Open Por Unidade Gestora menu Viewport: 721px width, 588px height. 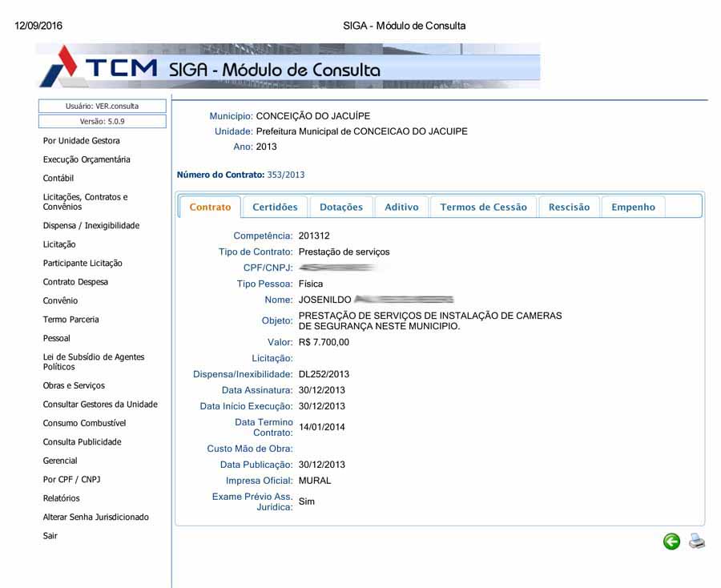pyautogui.click(x=81, y=141)
